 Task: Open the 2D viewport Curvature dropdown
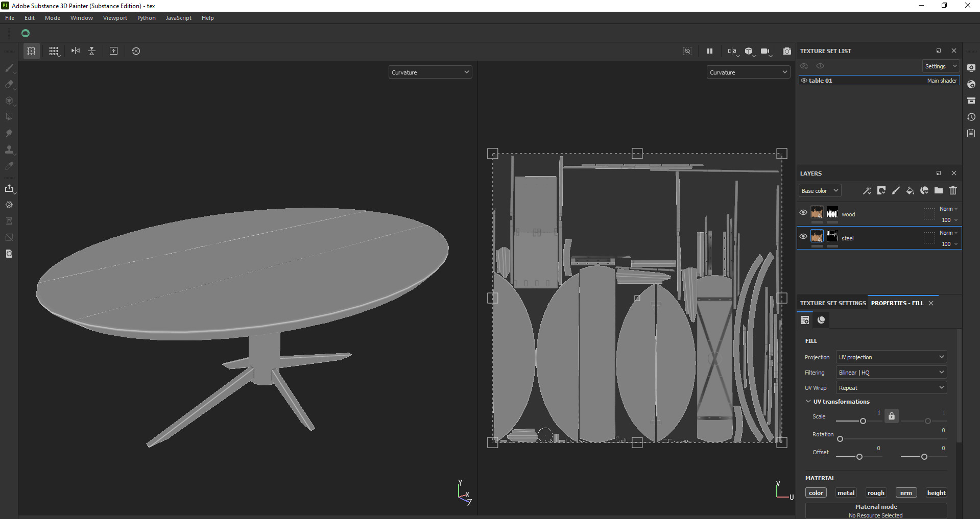click(x=748, y=72)
